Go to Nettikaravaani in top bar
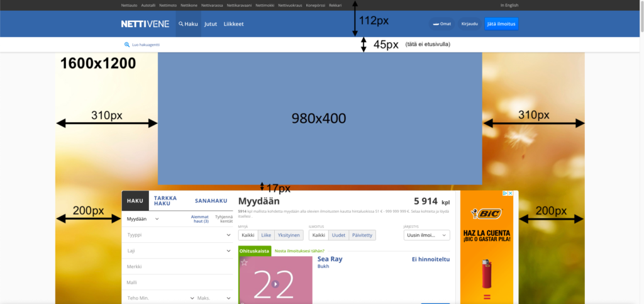This screenshot has width=644, height=304. (x=238, y=5)
